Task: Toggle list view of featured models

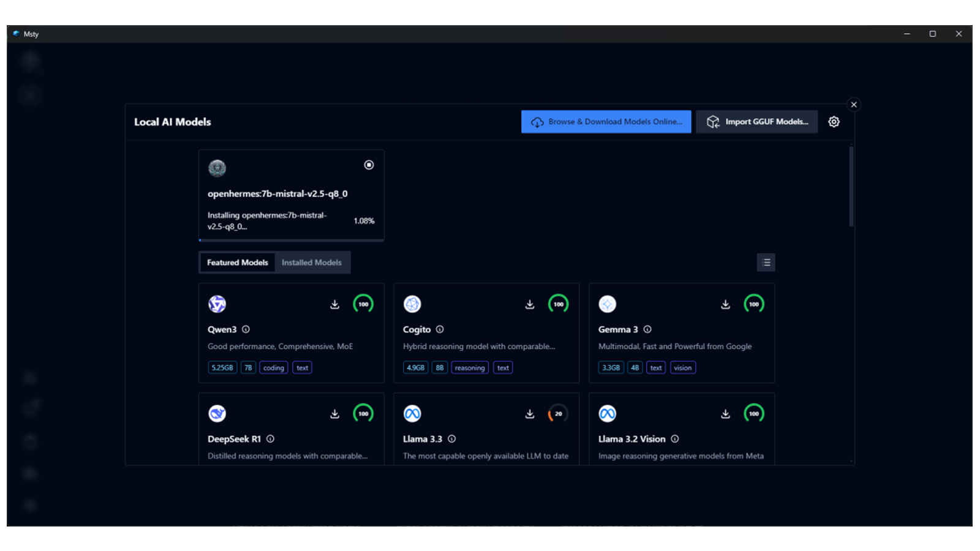Action: (x=766, y=263)
